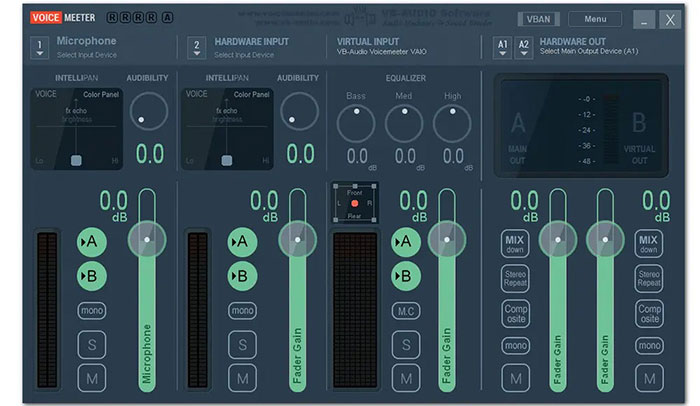
Task: Open A1 main output device dropdown
Action: (502, 47)
